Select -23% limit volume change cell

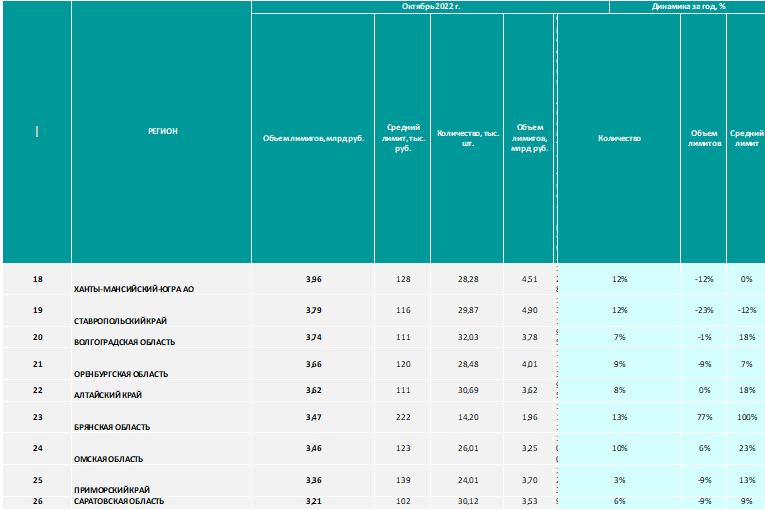point(704,310)
